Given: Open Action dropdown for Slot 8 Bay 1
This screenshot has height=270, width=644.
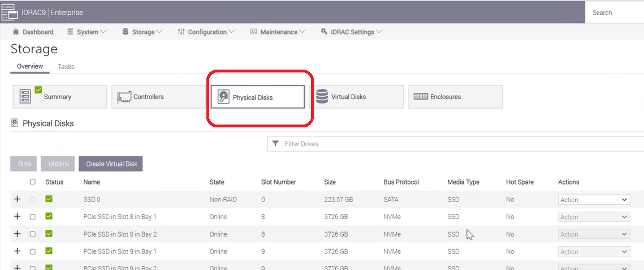Looking at the screenshot, I should (594, 217).
